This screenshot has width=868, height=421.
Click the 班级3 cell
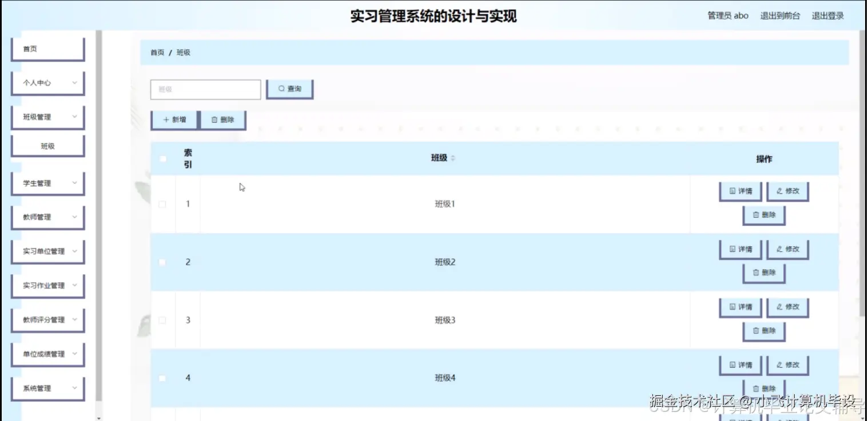[x=445, y=320]
